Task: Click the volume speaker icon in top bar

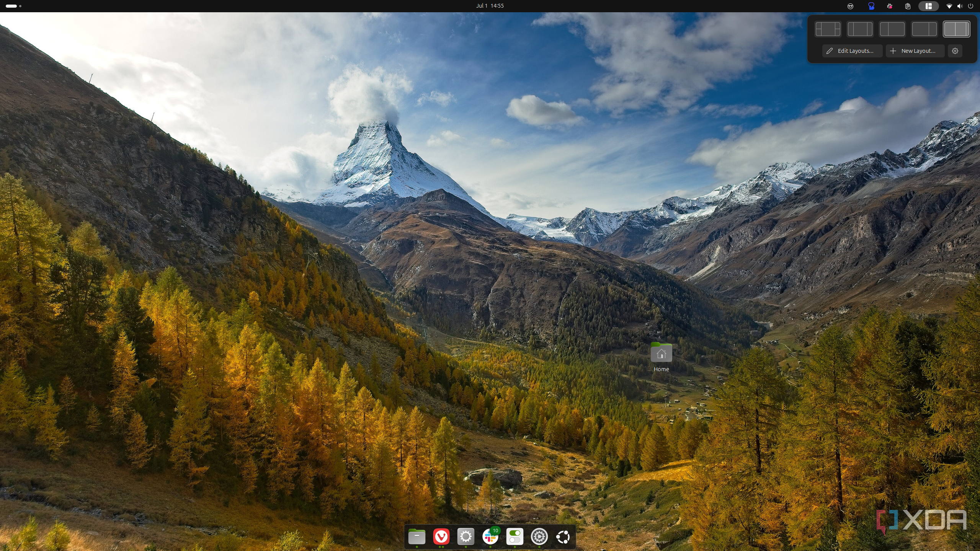Action: [x=960, y=6]
